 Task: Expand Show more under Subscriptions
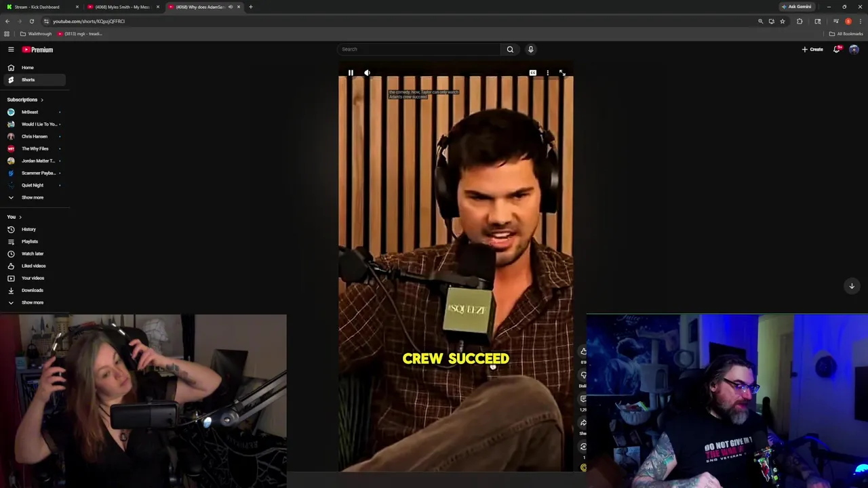pos(33,197)
